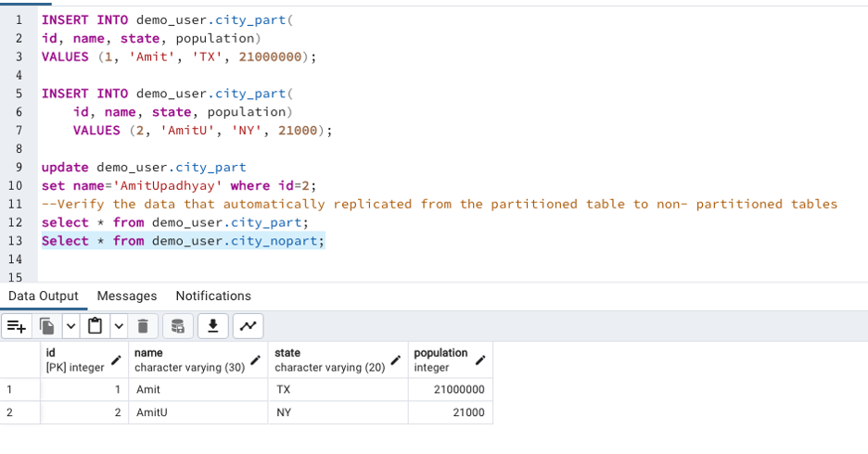Click the 'NY' state cell
868x454 pixels.
point(338,412)
